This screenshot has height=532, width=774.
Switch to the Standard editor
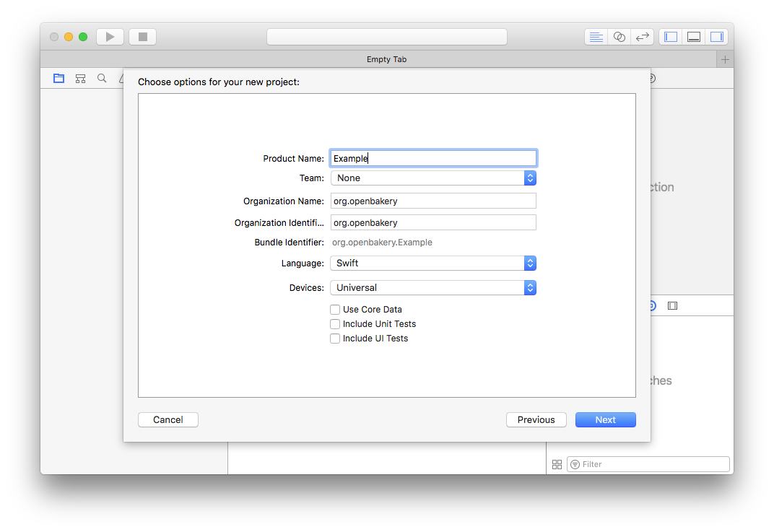tap(596, 37)
